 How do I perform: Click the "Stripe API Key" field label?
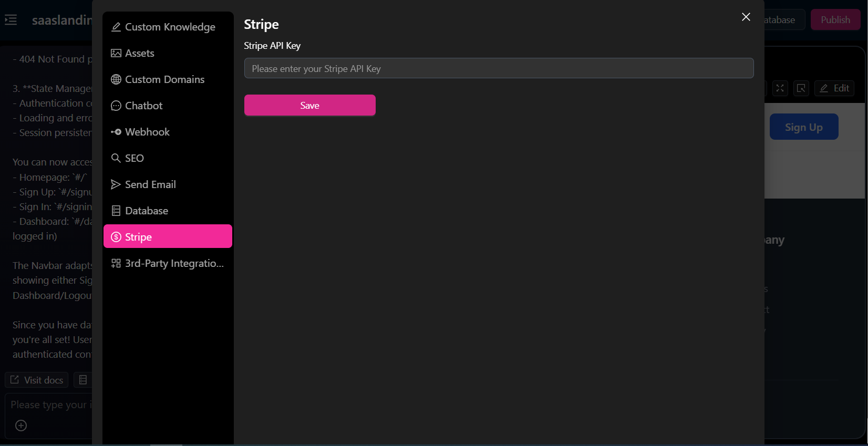pos(272,46)
